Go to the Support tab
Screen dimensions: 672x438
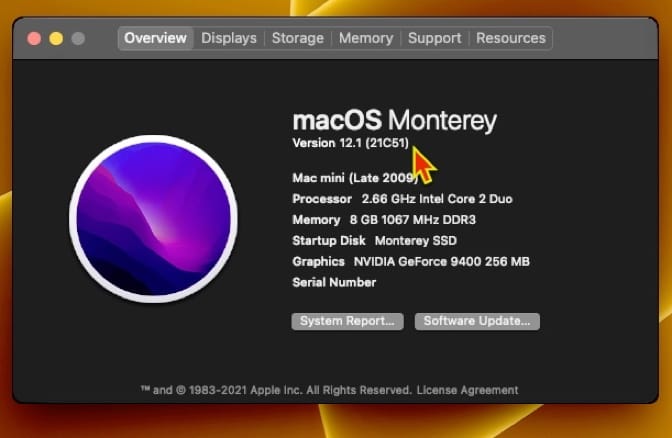point(435,38)
